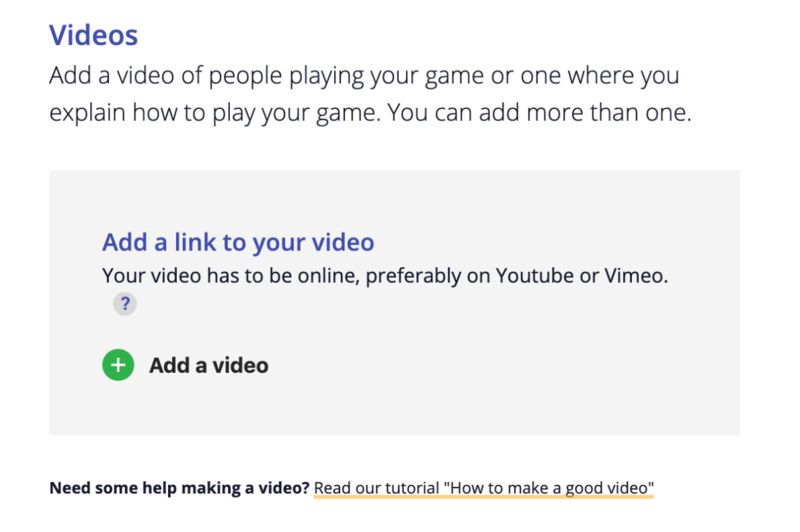800x532 pixels.
Task: Click the "Videos" section heading
Action: click(93, 36)
